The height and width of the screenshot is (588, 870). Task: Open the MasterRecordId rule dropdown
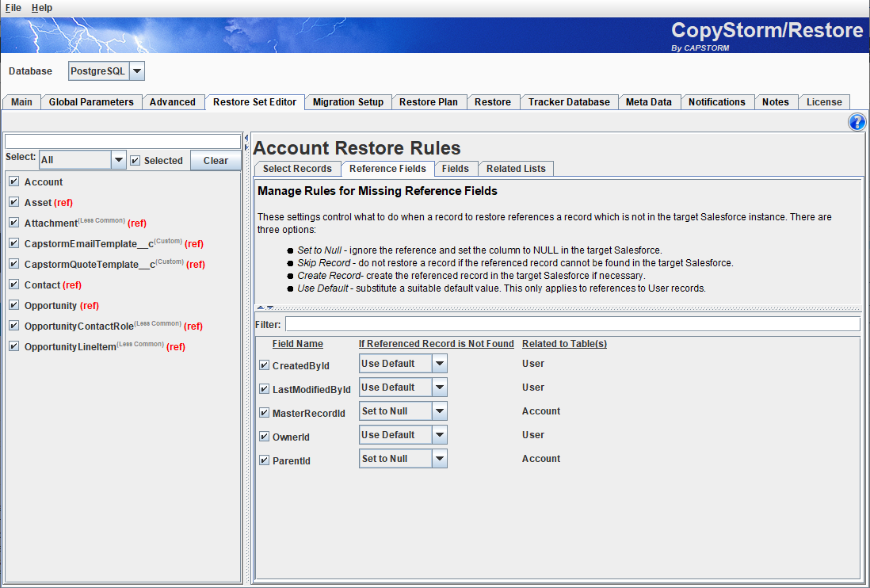403,411
